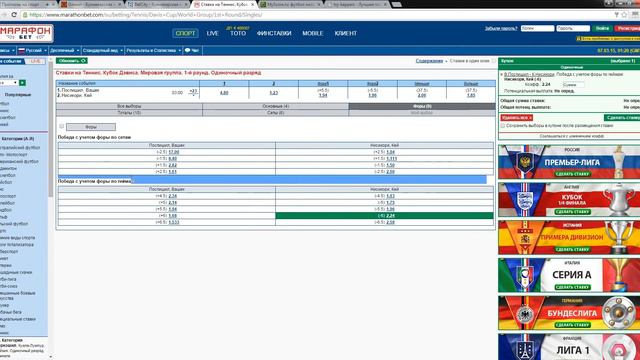This screenshot has height=360, width=640.
Task: Open Italy Серия А banner
Action: 569,275
